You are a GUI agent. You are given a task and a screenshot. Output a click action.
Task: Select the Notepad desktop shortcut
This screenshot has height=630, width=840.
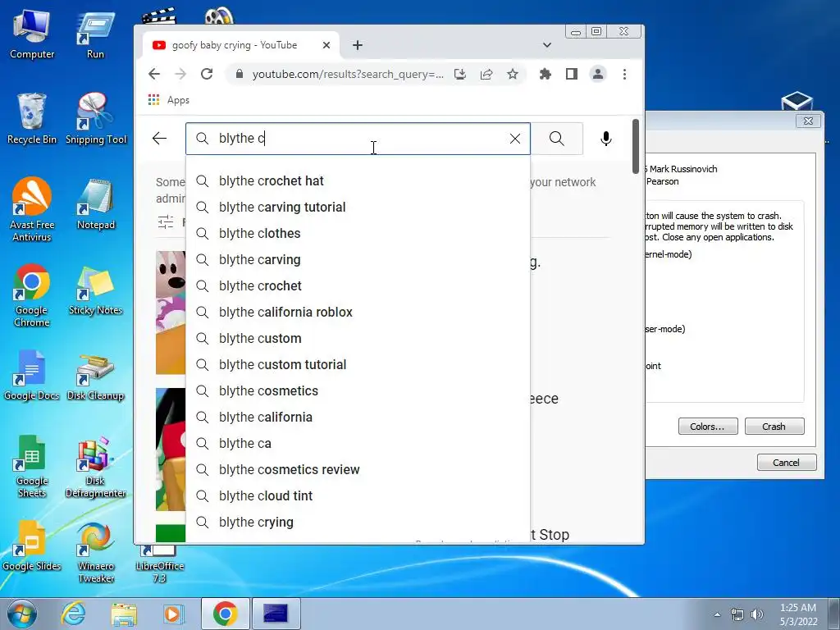[x=96, y=204]
